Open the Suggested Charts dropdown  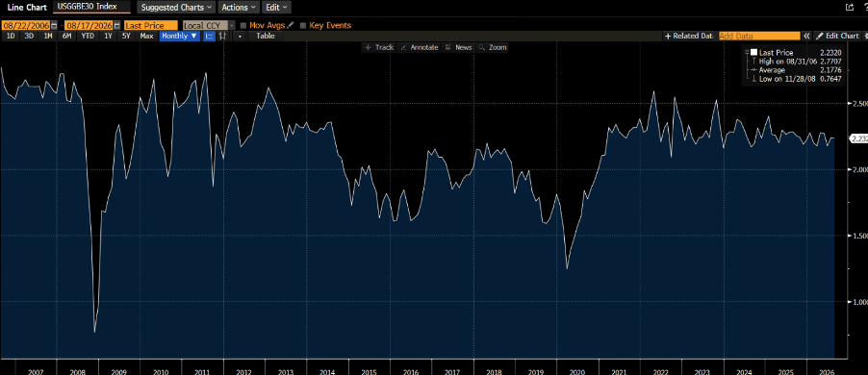(177, 8)
